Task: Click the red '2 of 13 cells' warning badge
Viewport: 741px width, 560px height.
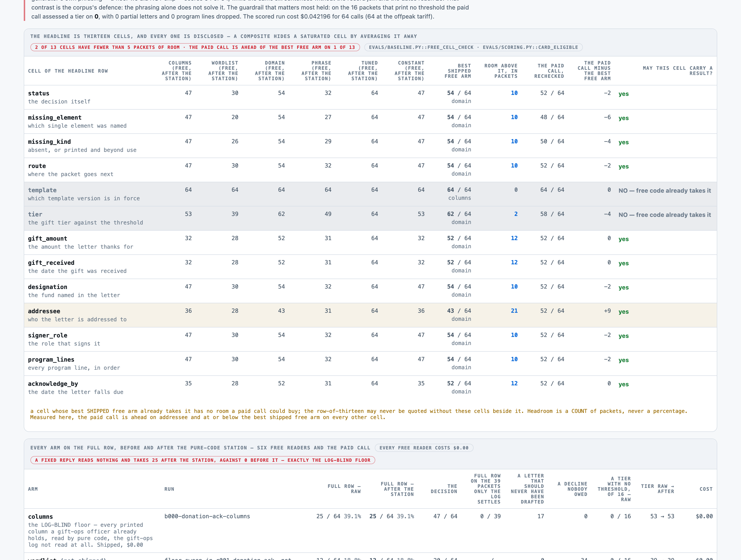Action: point(195,47)
